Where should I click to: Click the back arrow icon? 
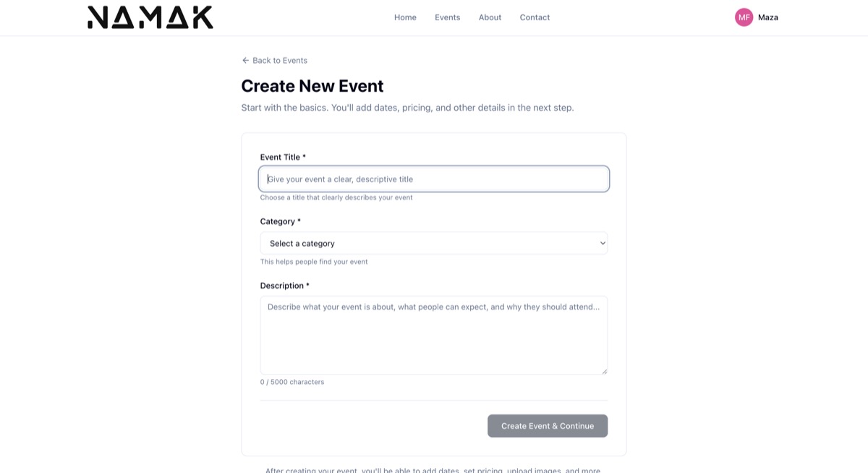point(245,60)
